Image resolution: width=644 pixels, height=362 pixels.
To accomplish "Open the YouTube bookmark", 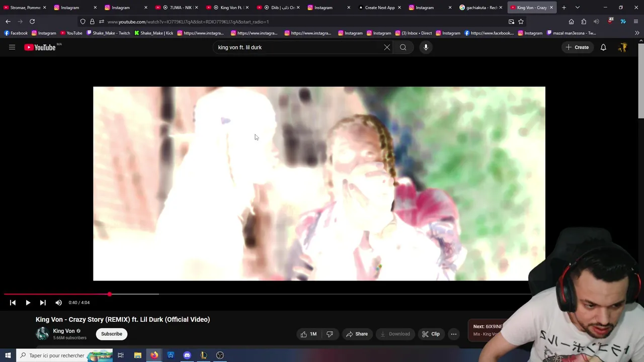I will (x=71, y=33).
